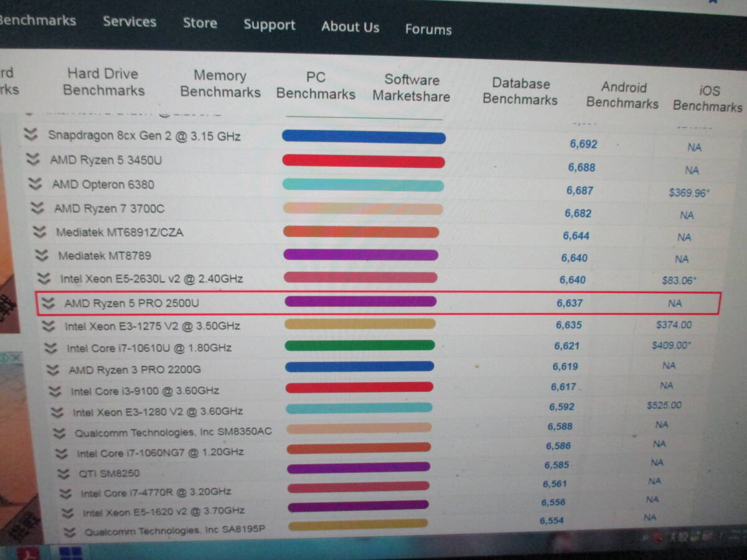Image resolution: width=747 pixels, height=560 pixels.
Task: Open the Support menu
Action: click(x=270, y=26)
